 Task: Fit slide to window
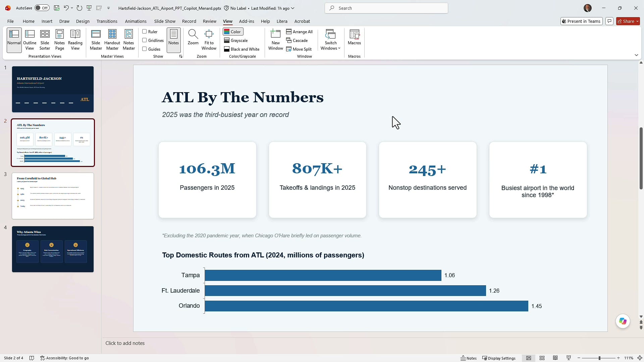point(209,40)
